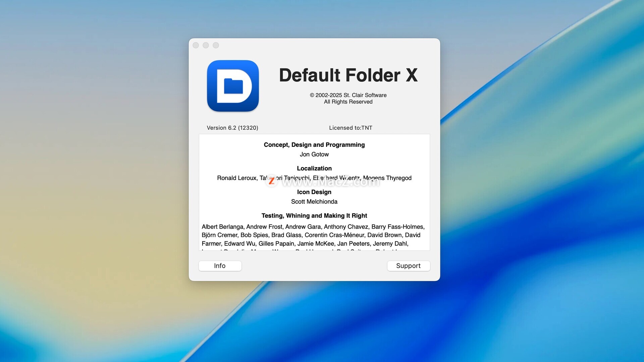Click the Localization heading
The width and height of the screenshot is (644, 362).
click(x=314, y=169)
